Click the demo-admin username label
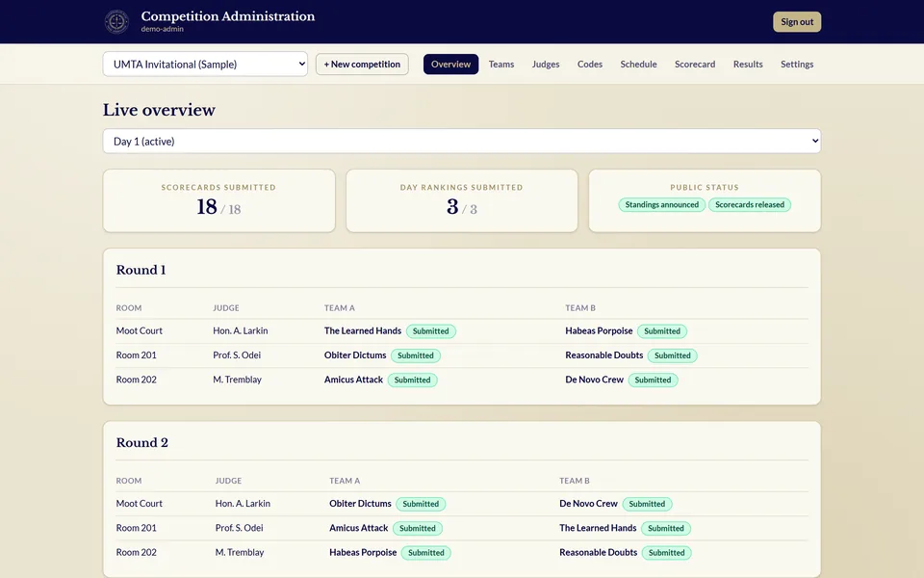 tap(162, 29)
